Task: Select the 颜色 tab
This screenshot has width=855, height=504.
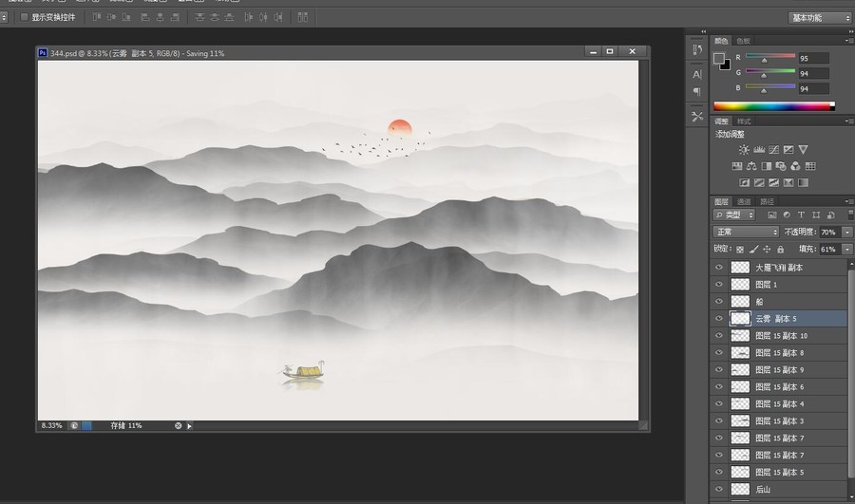Action: pos(721,41)
